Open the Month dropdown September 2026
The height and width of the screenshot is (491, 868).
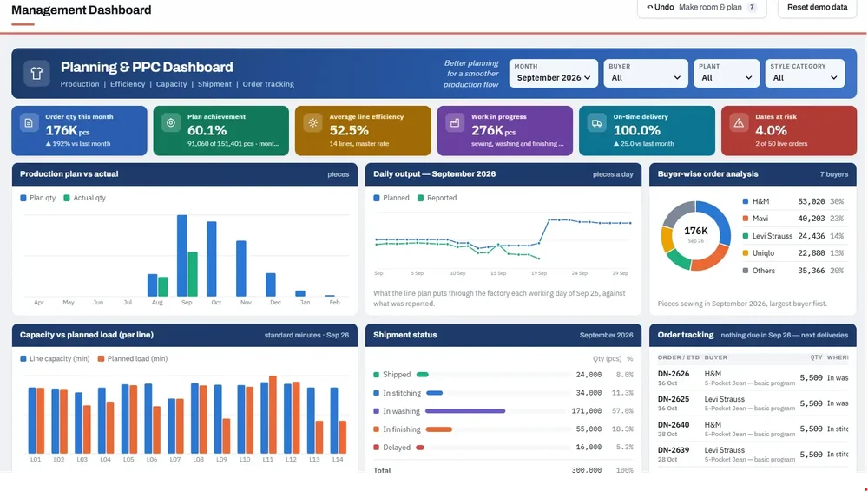pos(554,73)
